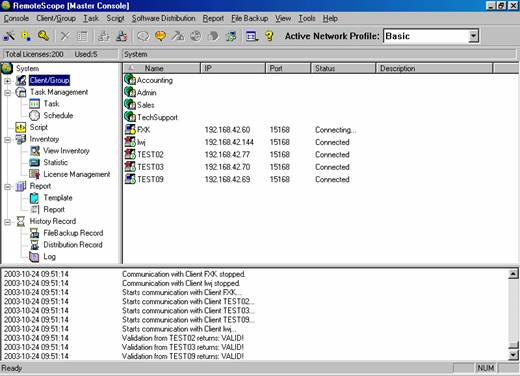Click the yellow and blue nodes toolbar icon

[x=26, y=36]
